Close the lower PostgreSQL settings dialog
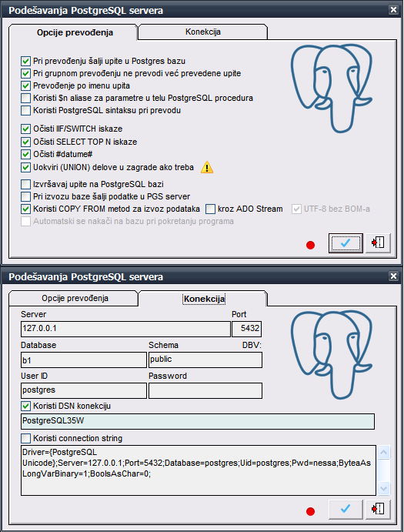404x532 pixels. tap(393, 276)
